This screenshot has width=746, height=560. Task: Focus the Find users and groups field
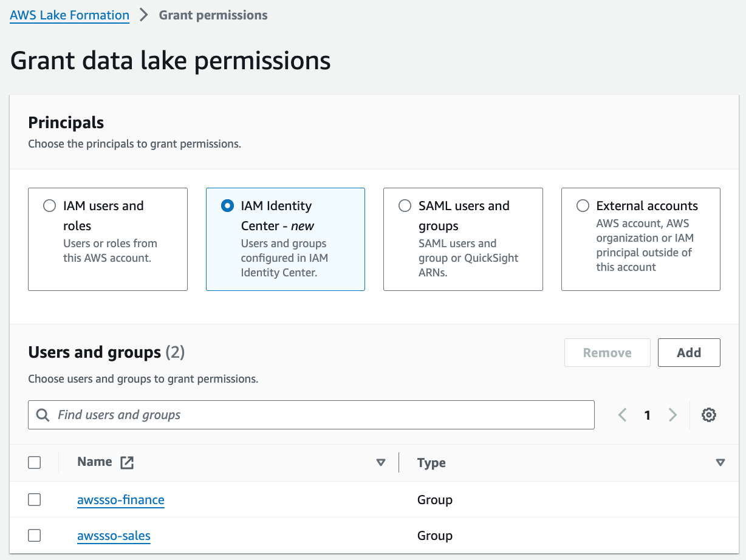pos(322,415)
